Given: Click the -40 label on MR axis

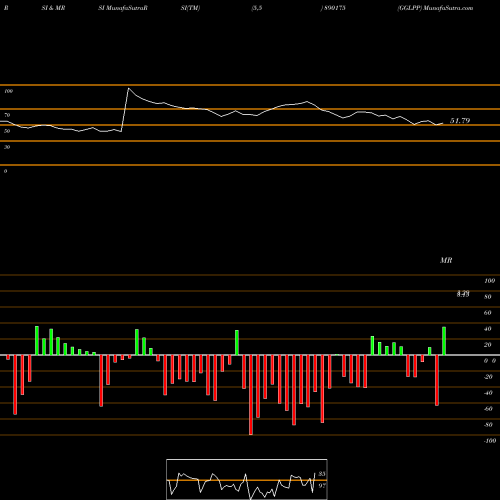Looking at the screenshot, I should [488, 393].
